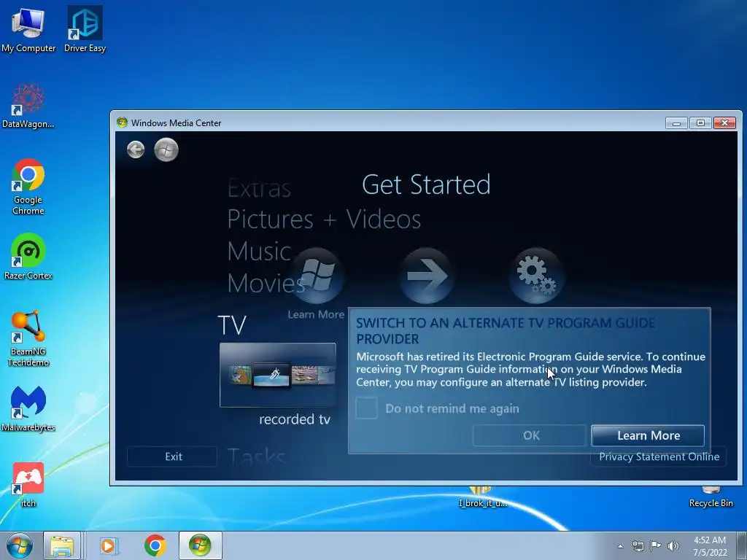This screenshot has width=747, height=560.
Task: Open the Learn More Windows logo tile
Action: coord(317,276)
